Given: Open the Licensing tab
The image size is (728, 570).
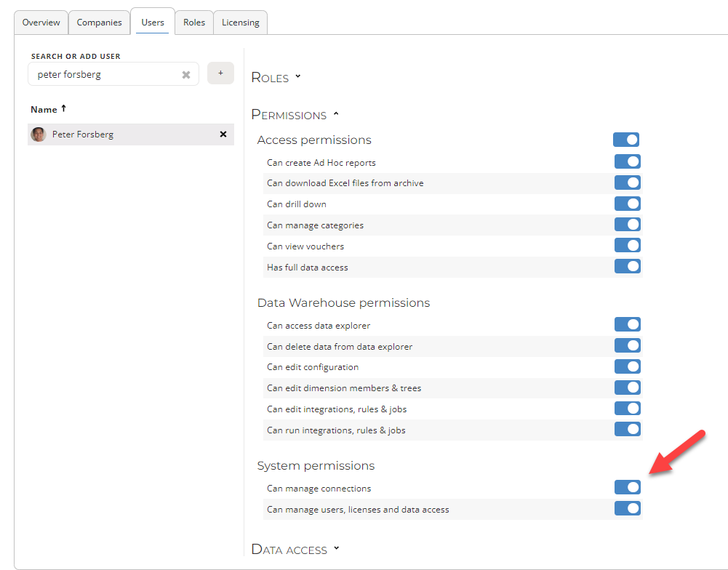Looking at the screenshot, I should 240,23.
